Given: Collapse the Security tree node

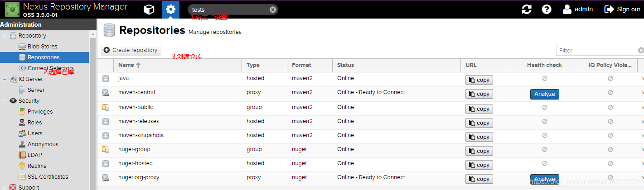Looking at the screenshot, I should [5, 101].
